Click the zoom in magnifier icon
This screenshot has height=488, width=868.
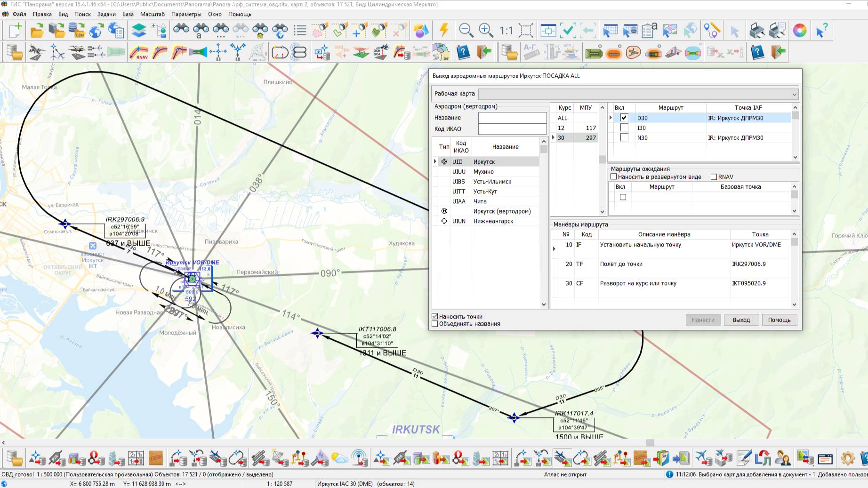tap(486, 31)
